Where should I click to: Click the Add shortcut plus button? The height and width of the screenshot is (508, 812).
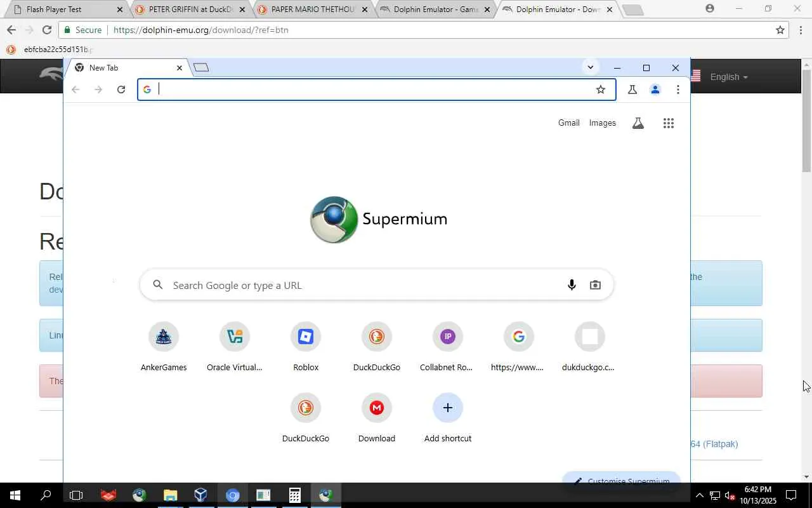[448, 408]
